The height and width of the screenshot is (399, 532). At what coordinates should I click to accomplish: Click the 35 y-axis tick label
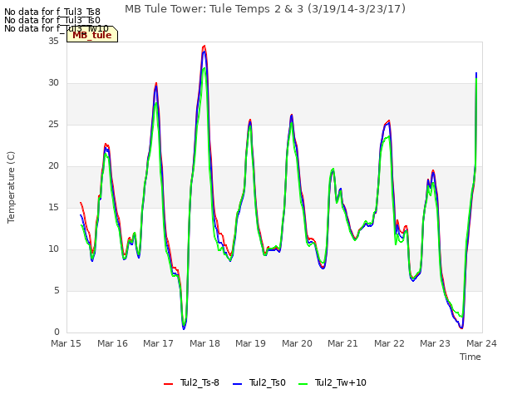tap(53, 41)
